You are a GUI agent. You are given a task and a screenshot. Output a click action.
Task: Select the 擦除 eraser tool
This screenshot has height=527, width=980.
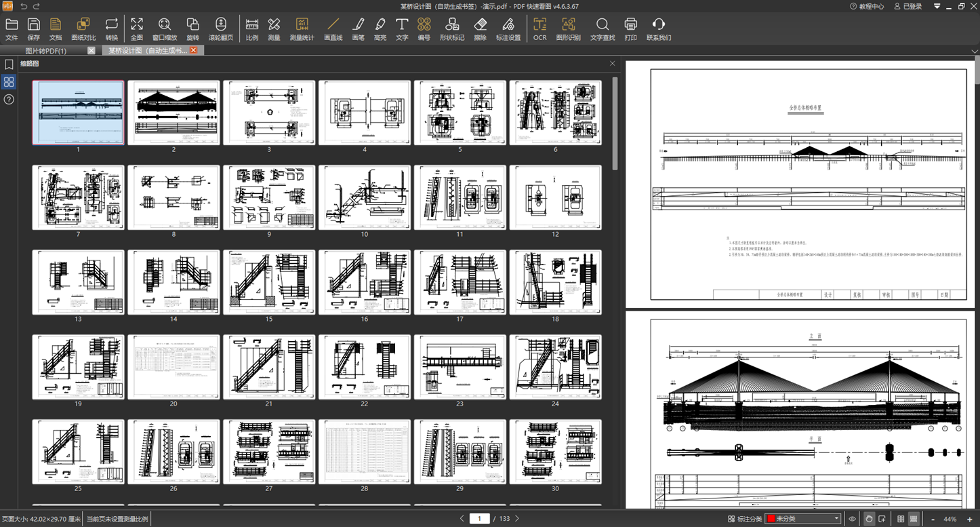(480, 29)
